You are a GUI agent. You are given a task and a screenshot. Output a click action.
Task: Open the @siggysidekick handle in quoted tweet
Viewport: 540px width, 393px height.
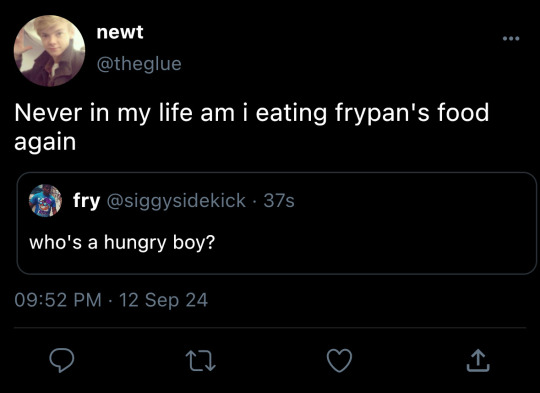coord(176,200)
